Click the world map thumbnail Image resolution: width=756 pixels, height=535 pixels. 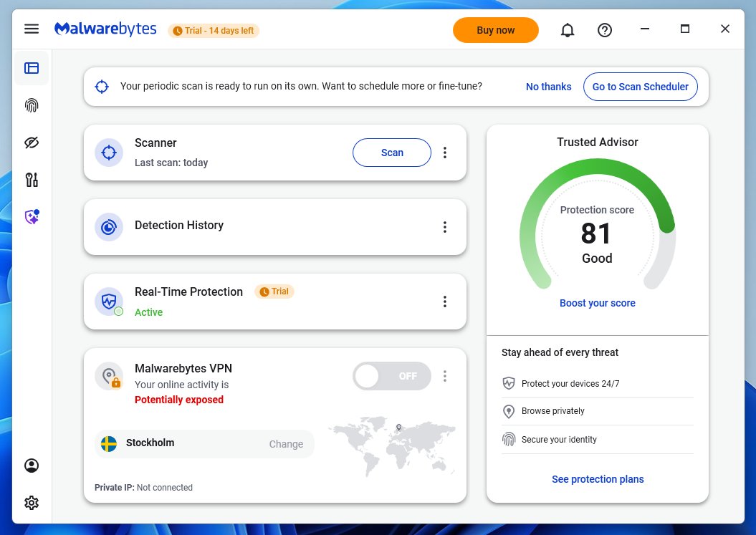pyautogui.click(x=392, y=445)
